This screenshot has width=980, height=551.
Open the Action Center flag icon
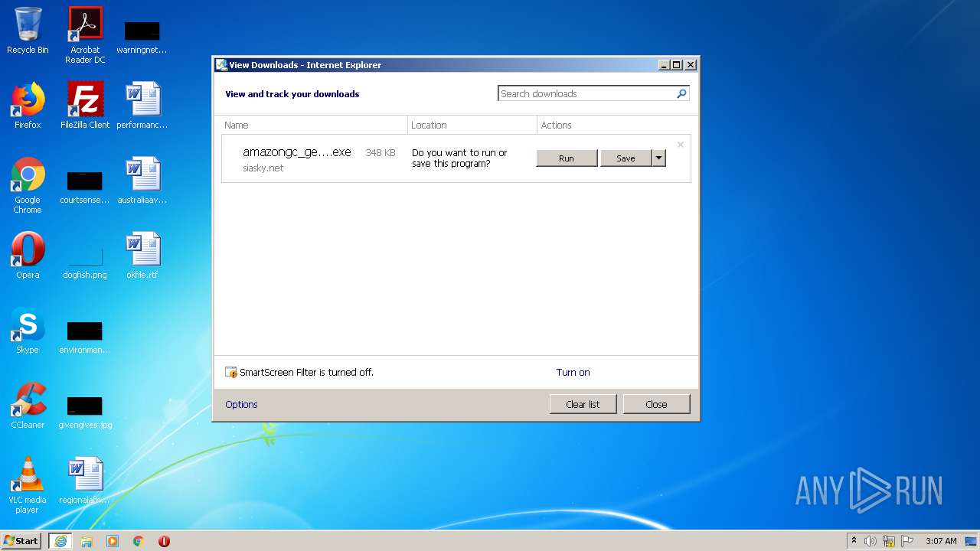coord(907,541)
